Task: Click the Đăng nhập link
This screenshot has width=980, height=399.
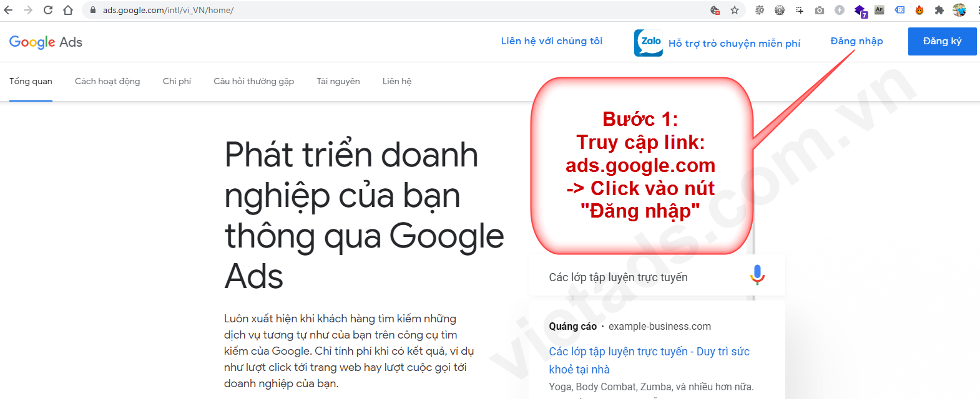Action: (856, 41)
